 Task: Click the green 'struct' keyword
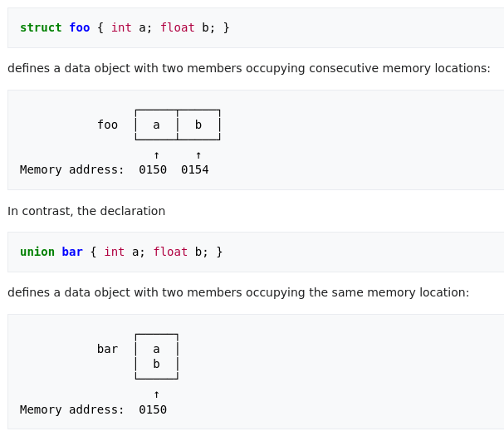41,27
